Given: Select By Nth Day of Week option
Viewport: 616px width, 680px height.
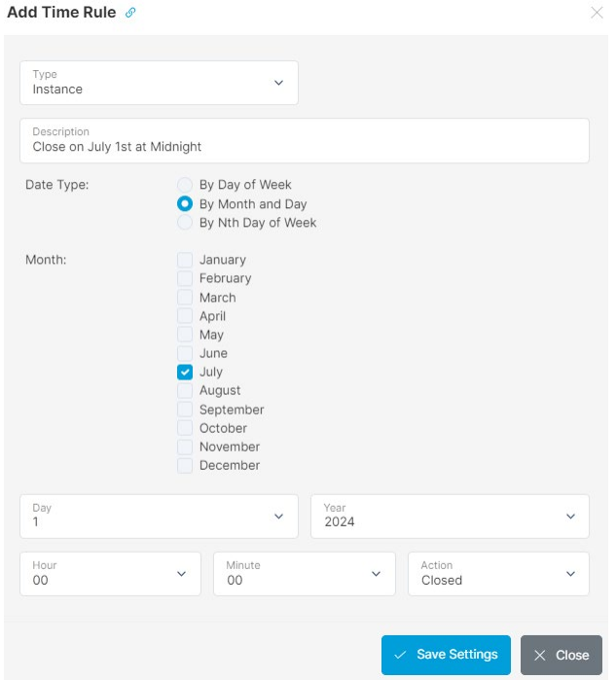Looking at the screenshot, I should 185,223.
